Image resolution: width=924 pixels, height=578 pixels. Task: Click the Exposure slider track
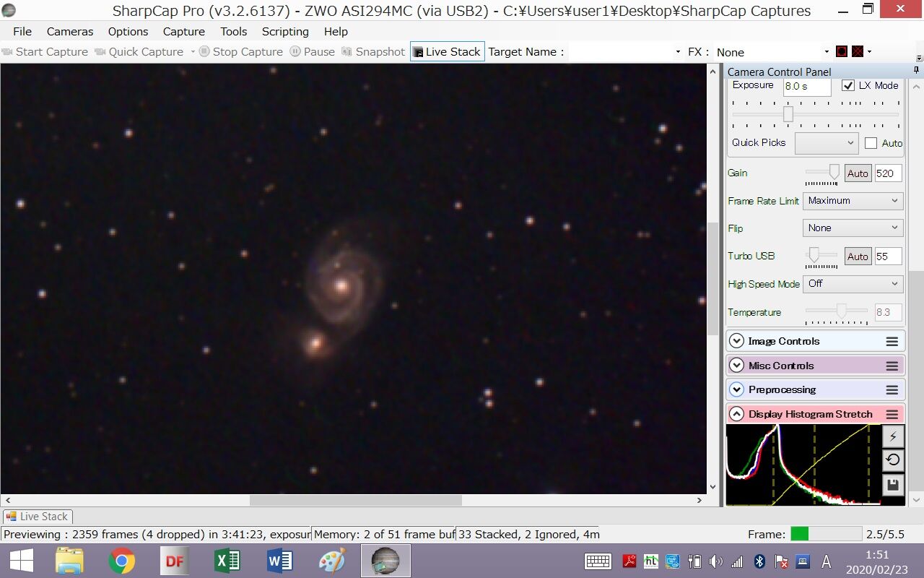(816, 114)
